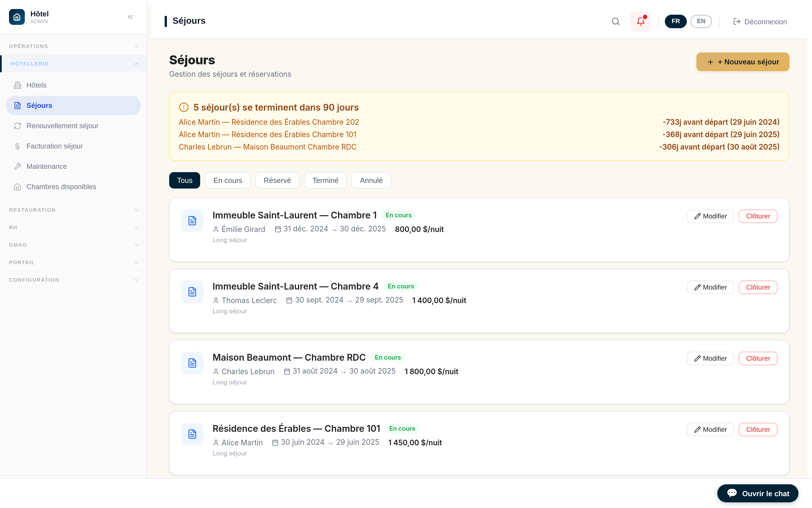This screenshot has height=508, width=812.
Task: Click the Hôtels building icon in sidebar
Action: [17, 85]
